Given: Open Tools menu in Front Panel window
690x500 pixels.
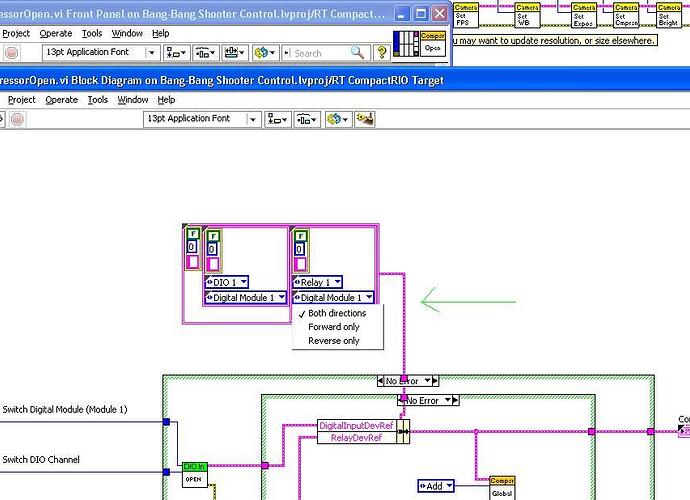Looking at the screenshot, I should [92, 33].
